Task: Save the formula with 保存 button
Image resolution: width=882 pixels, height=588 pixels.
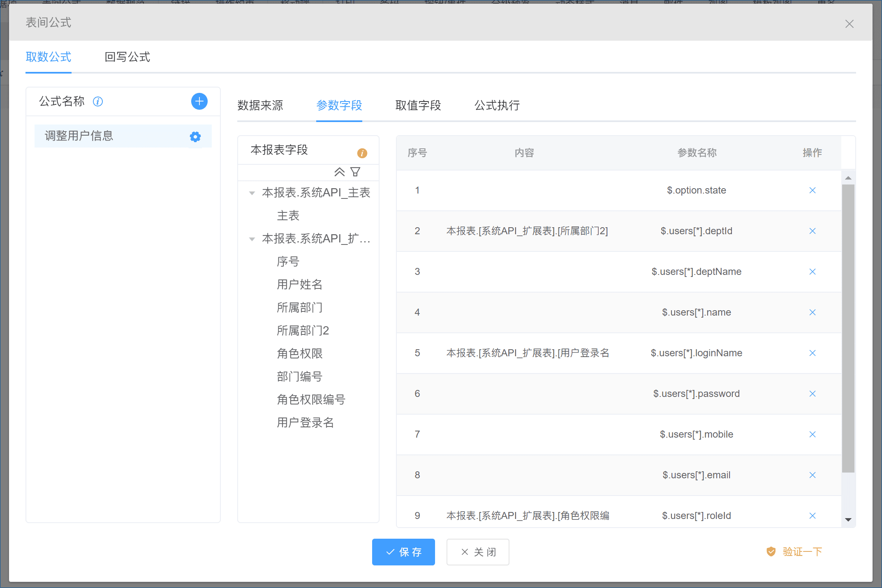Action: point(403,552)
